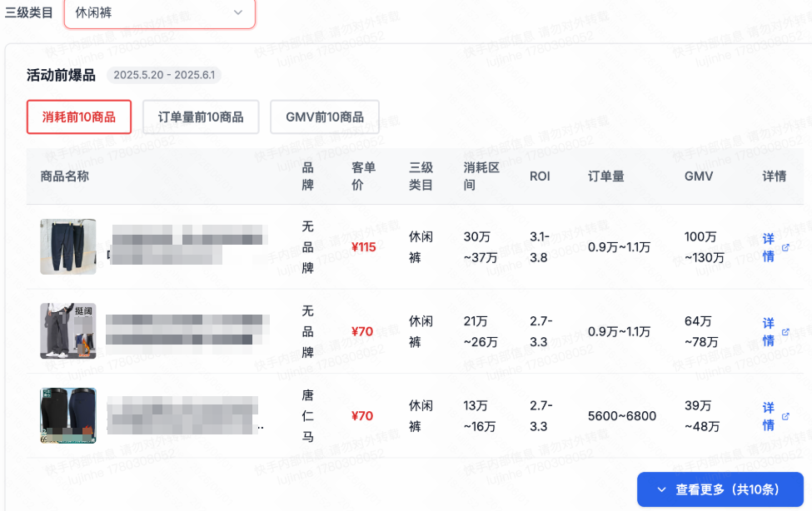
Task: Click the GMV column header
Action: point(699,176)
